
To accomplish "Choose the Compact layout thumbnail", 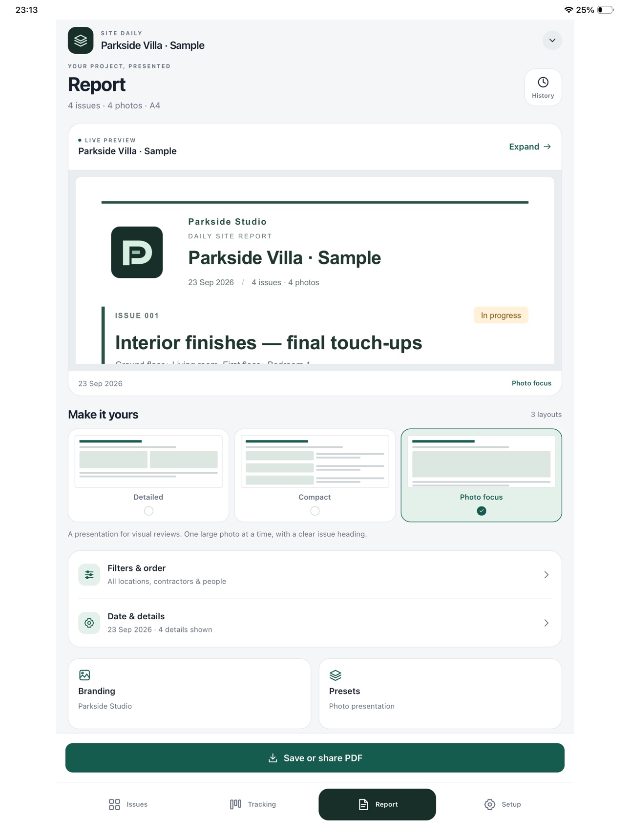I will coord(315,462).
